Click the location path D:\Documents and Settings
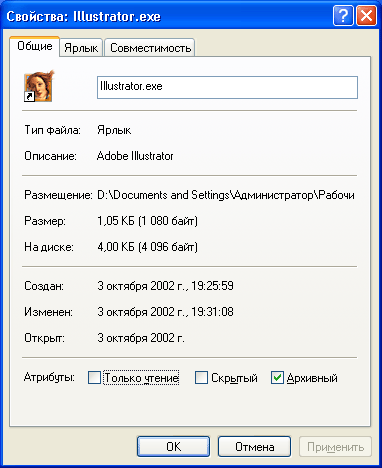 (x=226, y=195)
